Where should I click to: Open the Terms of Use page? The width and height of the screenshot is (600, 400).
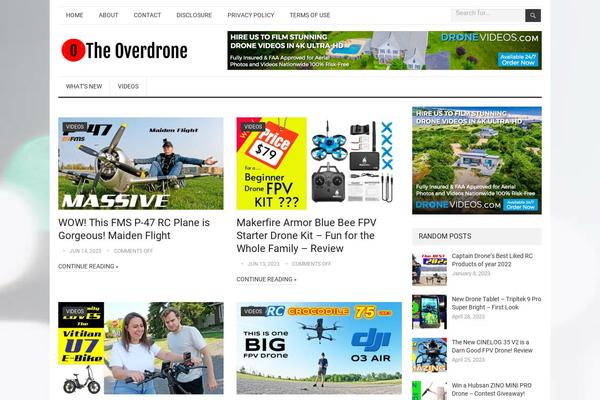310,15
